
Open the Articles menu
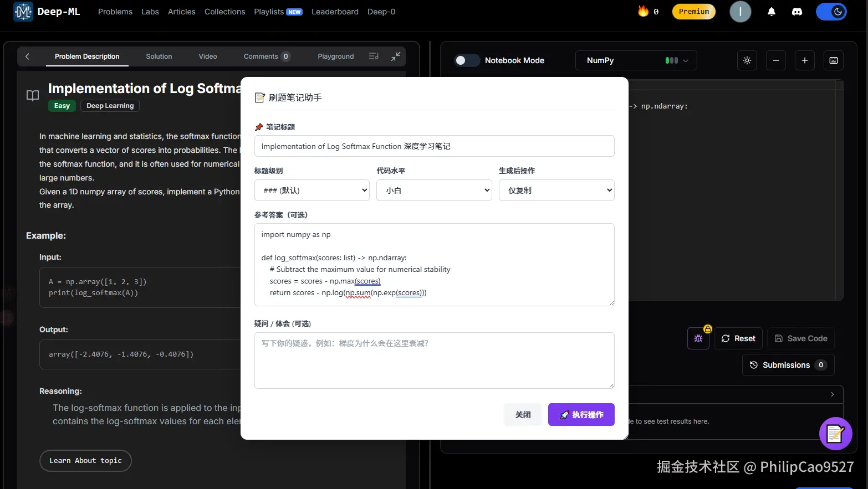pos(182,12)
